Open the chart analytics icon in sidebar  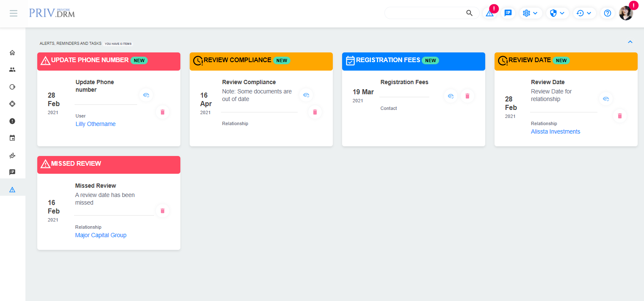[x=12, y=155]
